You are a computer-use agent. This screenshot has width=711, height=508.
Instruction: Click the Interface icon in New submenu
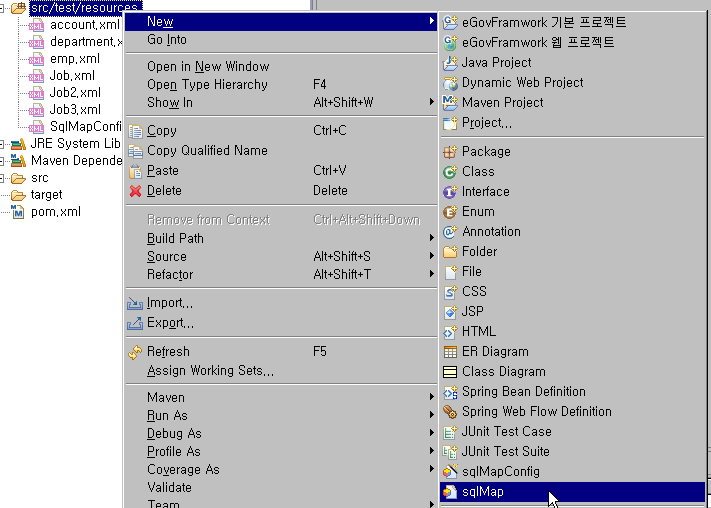click(x=450, y=191)
